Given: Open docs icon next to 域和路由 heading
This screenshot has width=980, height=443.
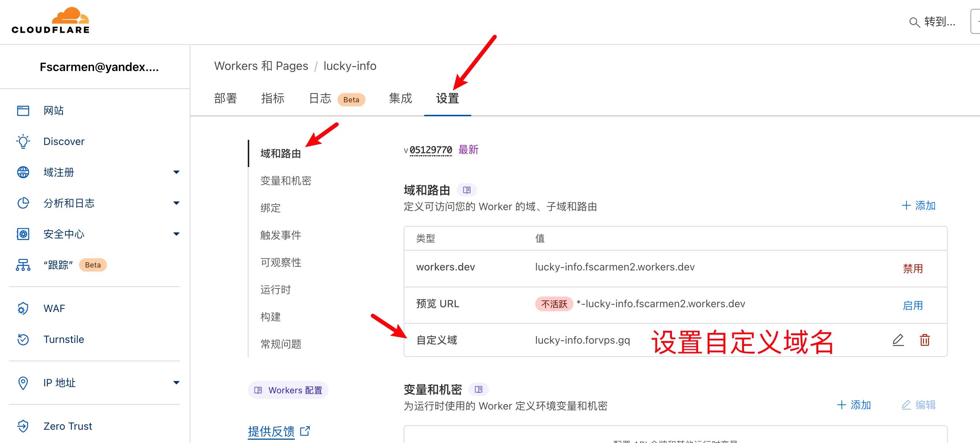Looking at the screenshot, I should coord(467,190).
